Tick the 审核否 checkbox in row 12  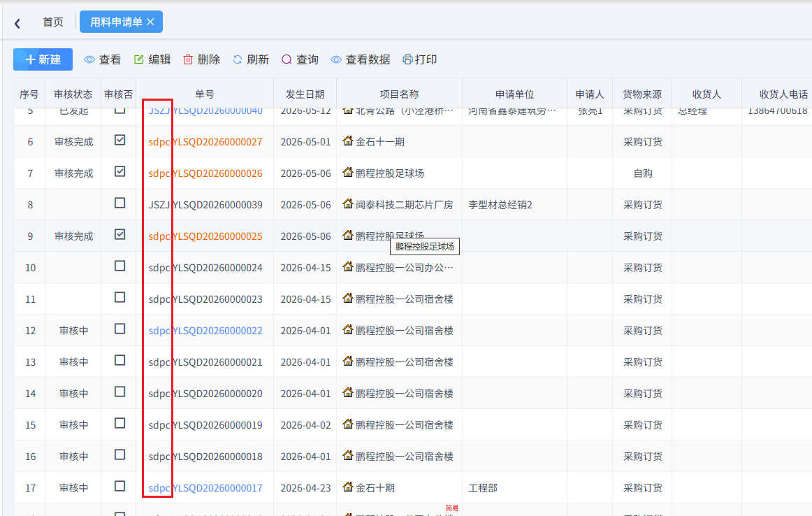point(119,329)
